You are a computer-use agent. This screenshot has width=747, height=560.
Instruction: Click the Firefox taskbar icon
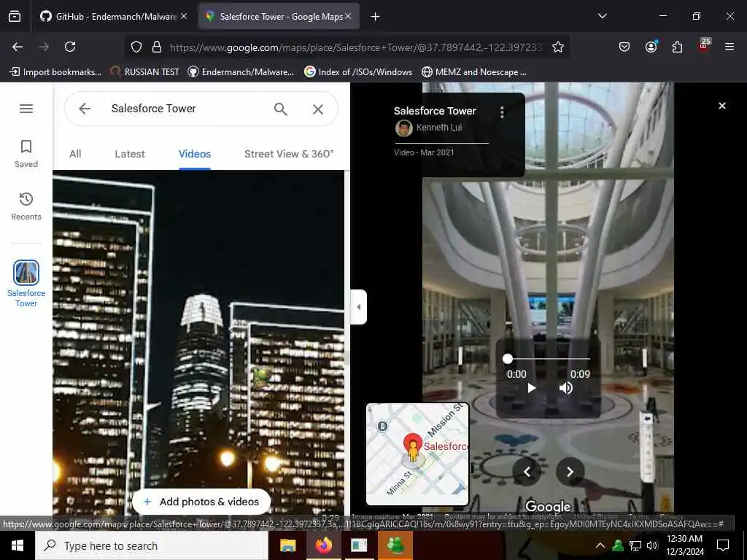[324, 545]
